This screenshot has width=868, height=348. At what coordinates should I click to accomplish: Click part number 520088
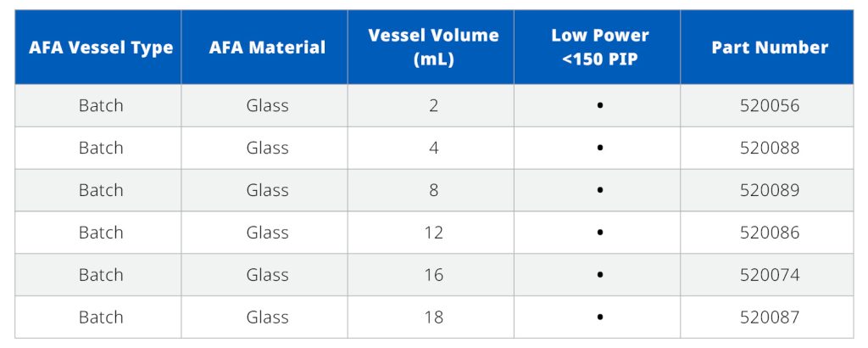click(770, 148)
